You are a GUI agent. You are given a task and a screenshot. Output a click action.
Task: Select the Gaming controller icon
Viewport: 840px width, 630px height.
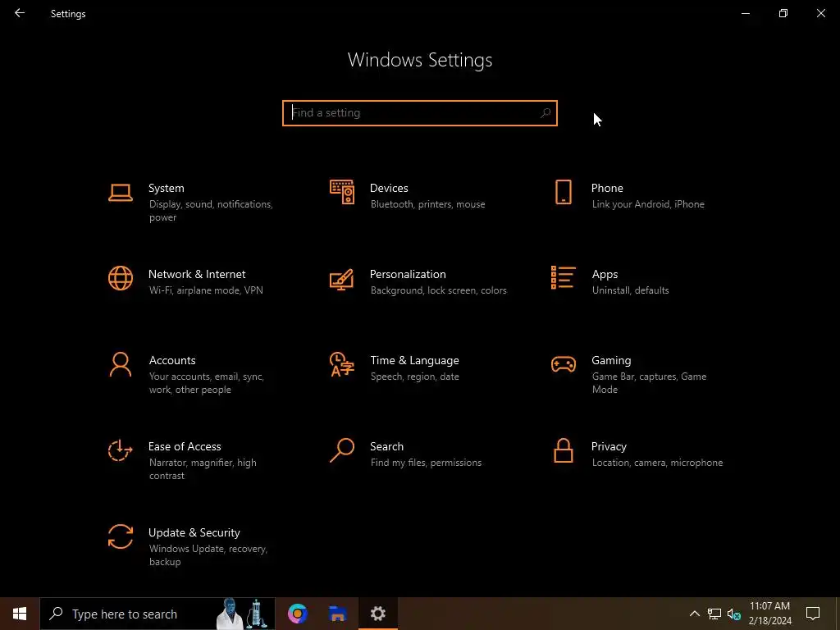click(564, 364)
